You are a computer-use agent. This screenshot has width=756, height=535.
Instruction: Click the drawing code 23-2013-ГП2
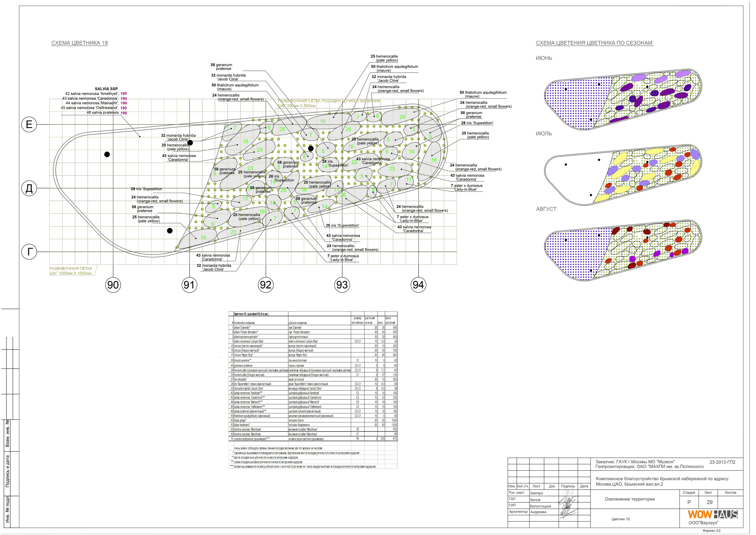click(x=722, y=462)
